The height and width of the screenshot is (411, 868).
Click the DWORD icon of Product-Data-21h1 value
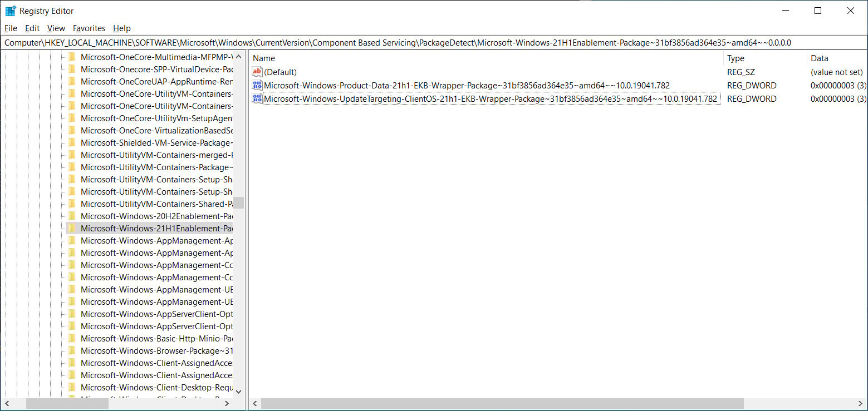click(x=257, y=85)
